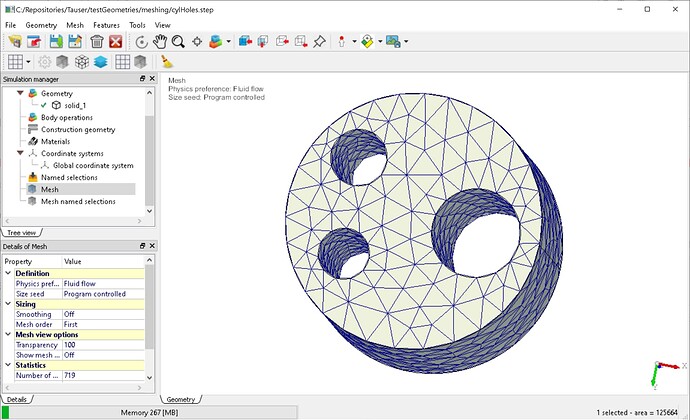690x420 pixels.
Task: Click the trash bin delete icon
Action: (x=97, y=42)
